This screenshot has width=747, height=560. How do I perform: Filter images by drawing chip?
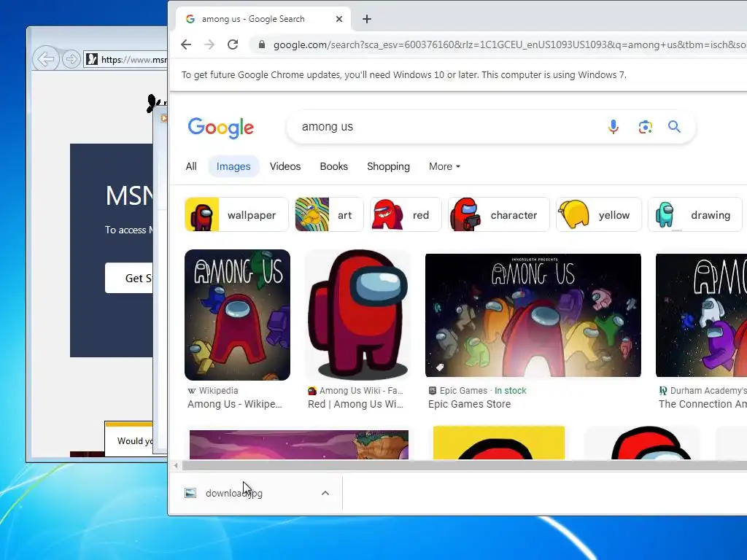[x=695, y=215]
